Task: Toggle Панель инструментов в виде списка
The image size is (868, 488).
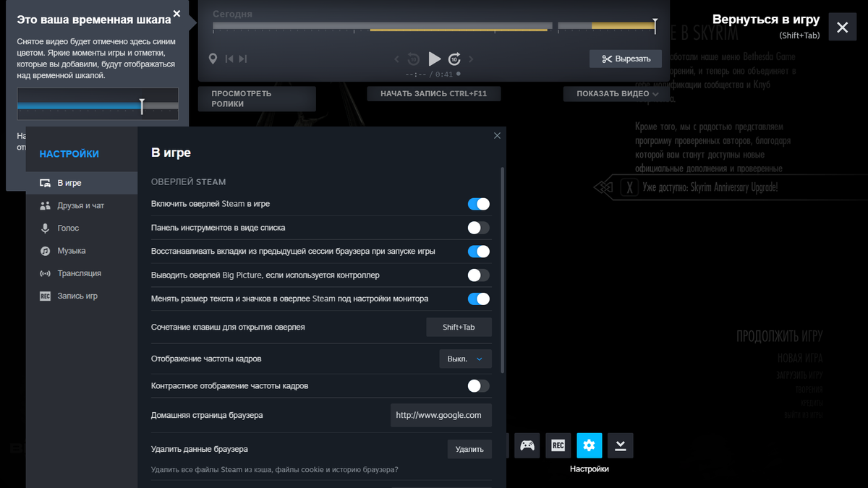Action: point(478,228)
